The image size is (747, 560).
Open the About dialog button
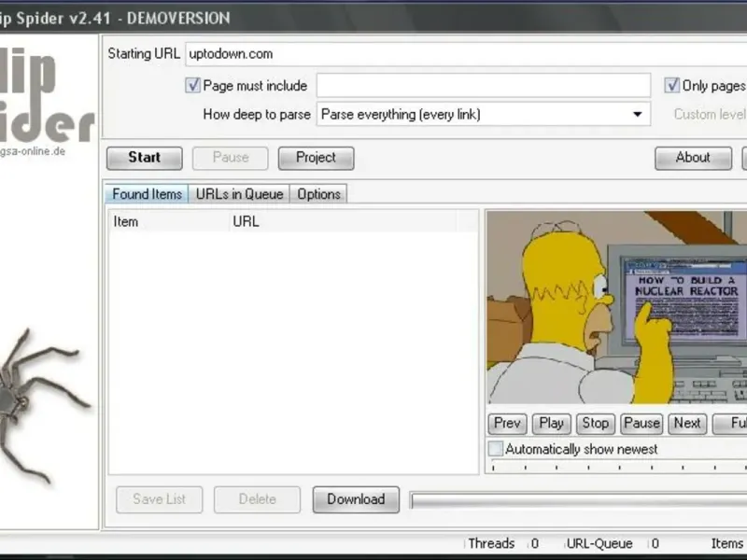(693, 158)
